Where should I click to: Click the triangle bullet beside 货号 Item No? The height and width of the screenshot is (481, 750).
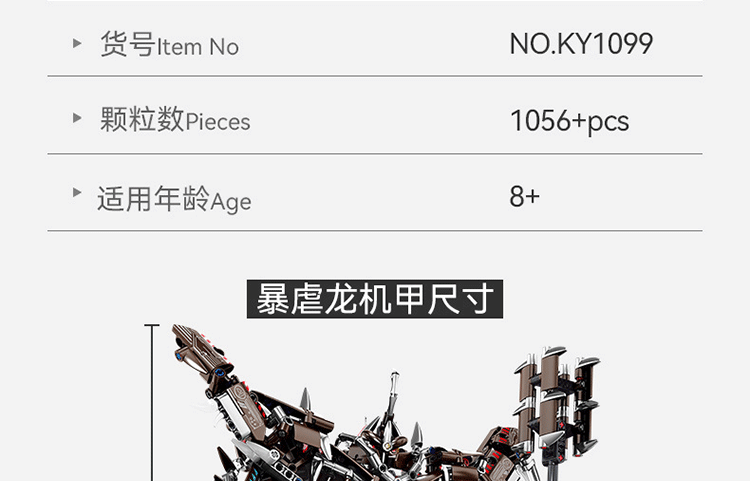[x=77, y=44]
